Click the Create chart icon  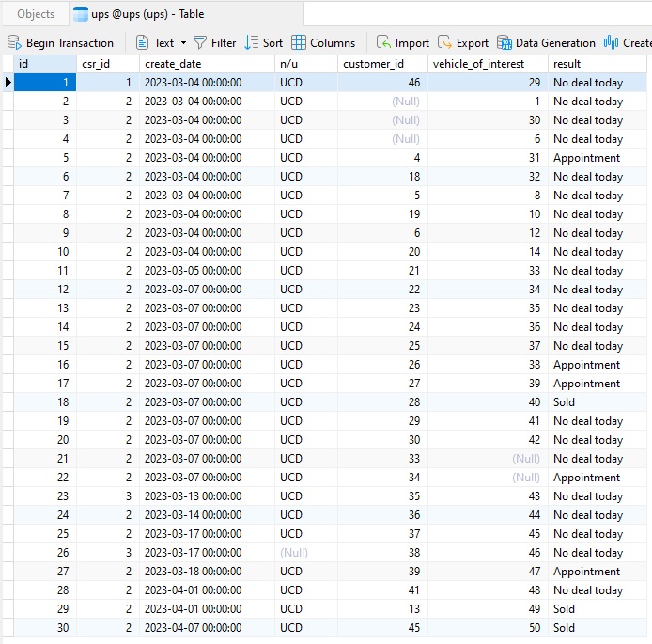tap(612, 42)
